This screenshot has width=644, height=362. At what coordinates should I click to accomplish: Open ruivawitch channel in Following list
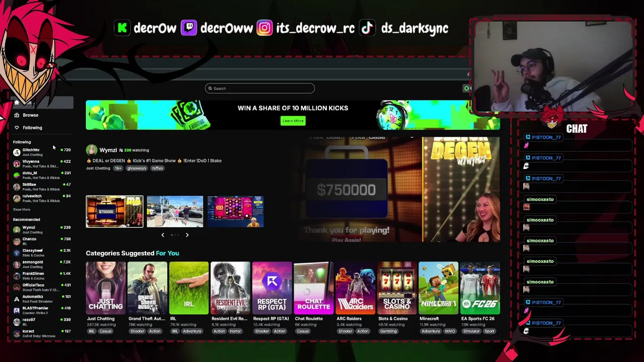click(x=42, y=198)
